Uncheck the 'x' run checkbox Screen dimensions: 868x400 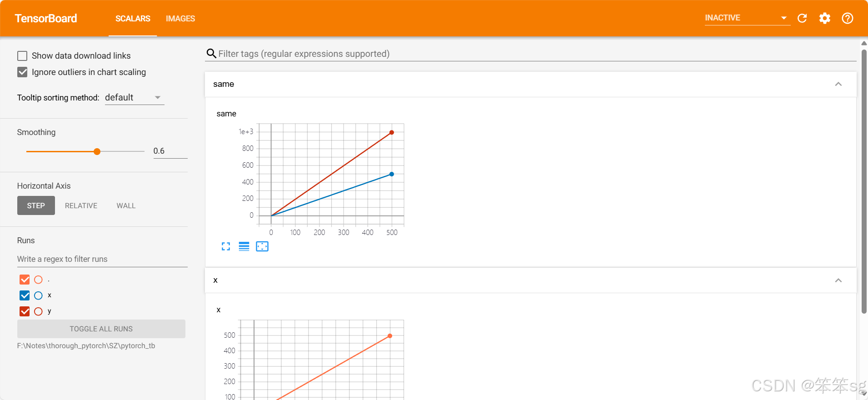[x=25, y=295]
